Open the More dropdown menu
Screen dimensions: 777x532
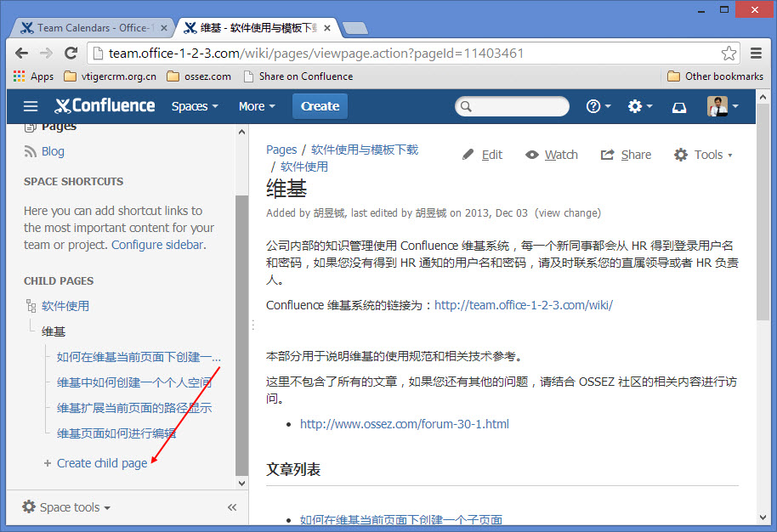click(x=257, y=106)
